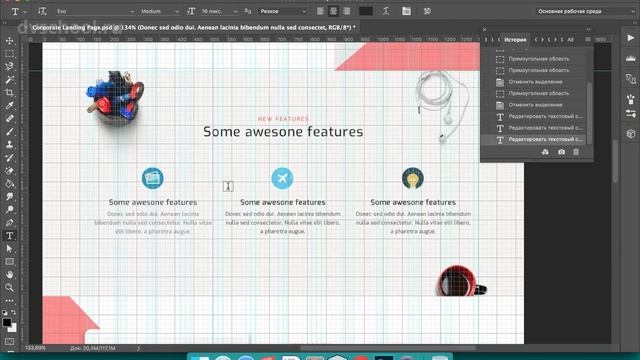The image size is (640, 360).
Task: Click the Док: 20,4M/117,1M status info
Action: (93, 348)
